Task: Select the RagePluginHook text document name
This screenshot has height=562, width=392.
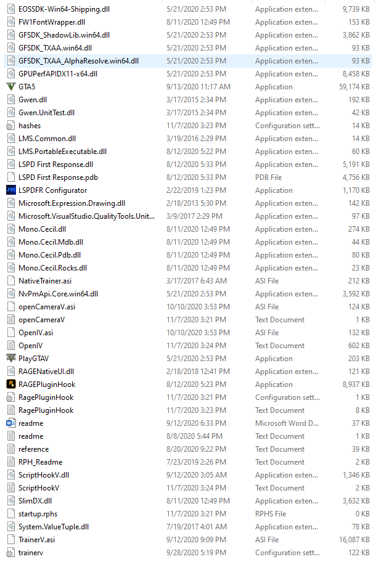Action: pos(46,410)
